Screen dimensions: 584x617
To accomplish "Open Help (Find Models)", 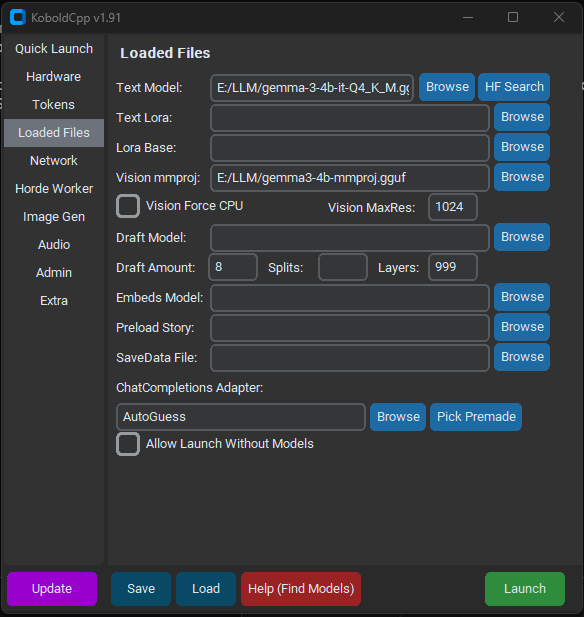I will (x=301, y=589).
